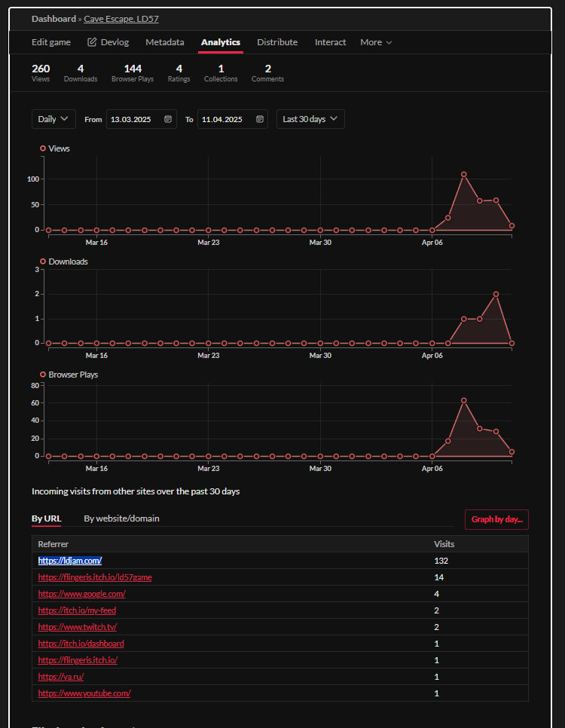
Task: Click the 260 Views stat
Action: [x=41, y=73]
